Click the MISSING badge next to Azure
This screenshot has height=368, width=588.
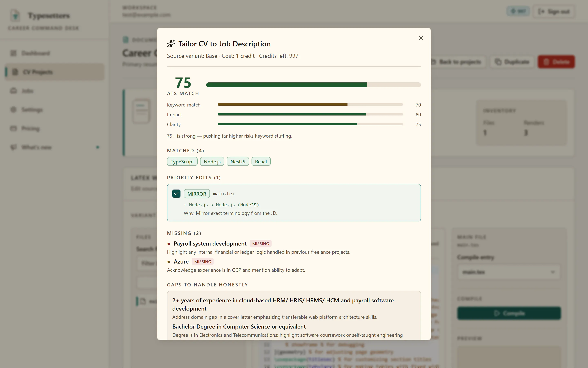coord(203,262)
